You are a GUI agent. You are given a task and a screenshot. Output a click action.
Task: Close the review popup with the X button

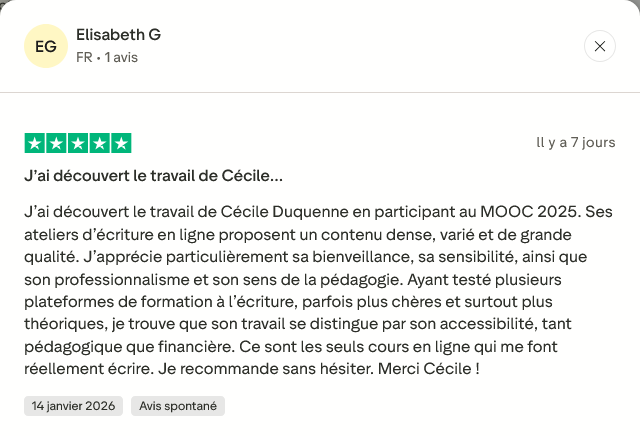tap(599, 46)
